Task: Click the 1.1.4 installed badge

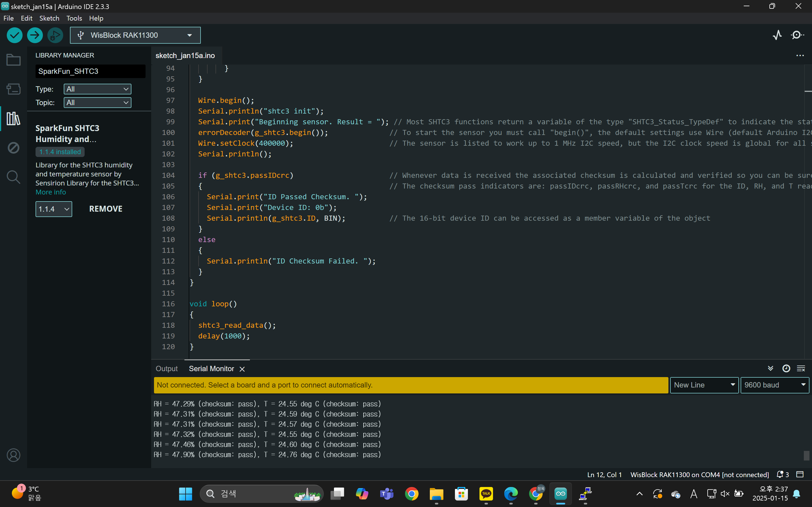Action: point(60,152)
